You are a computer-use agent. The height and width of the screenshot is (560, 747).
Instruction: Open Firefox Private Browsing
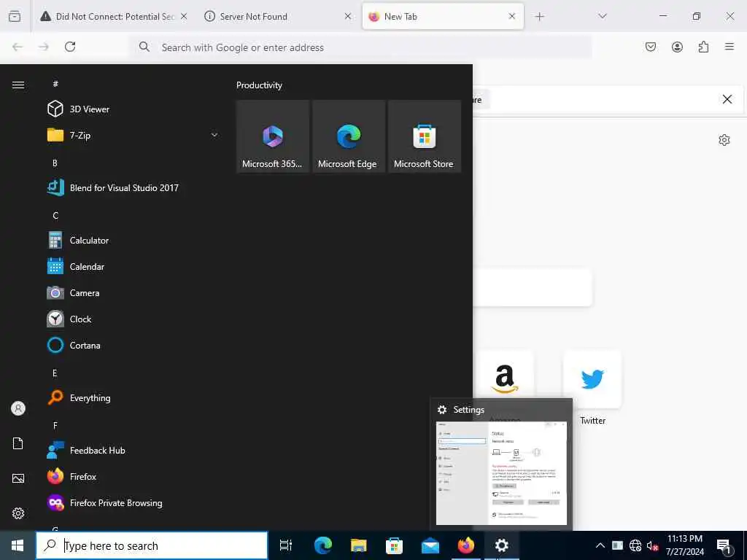(132, 503)
